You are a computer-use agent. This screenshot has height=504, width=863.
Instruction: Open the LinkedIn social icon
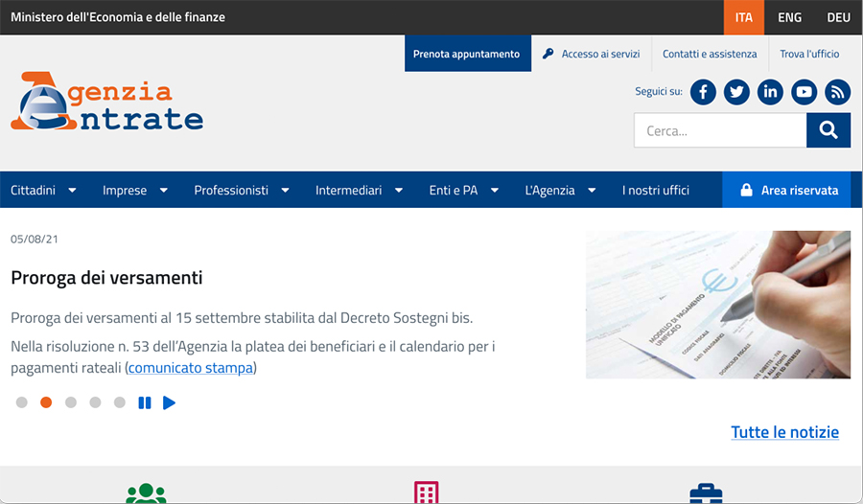point(770,92)
